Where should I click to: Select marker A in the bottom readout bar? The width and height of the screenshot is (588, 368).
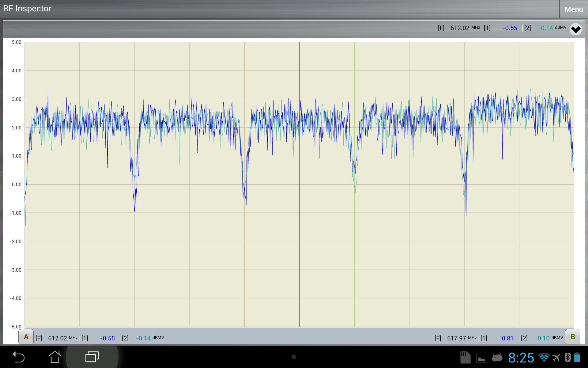26,336
